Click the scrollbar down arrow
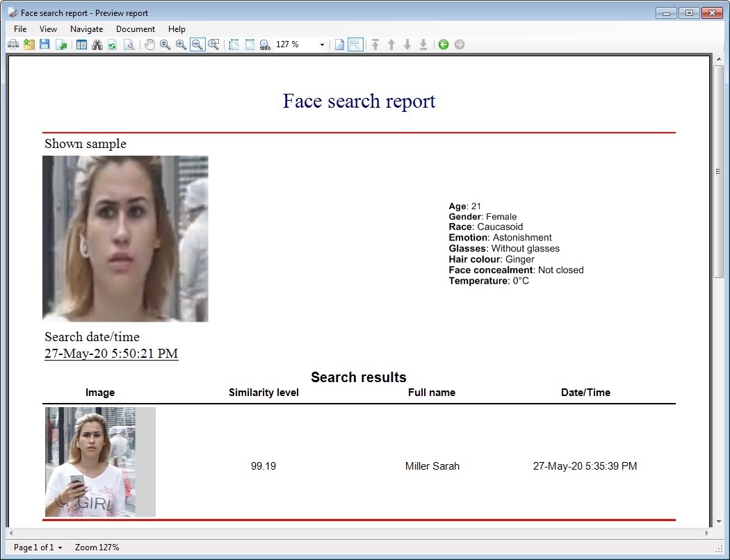730x560 pixels. pos(719,521)
